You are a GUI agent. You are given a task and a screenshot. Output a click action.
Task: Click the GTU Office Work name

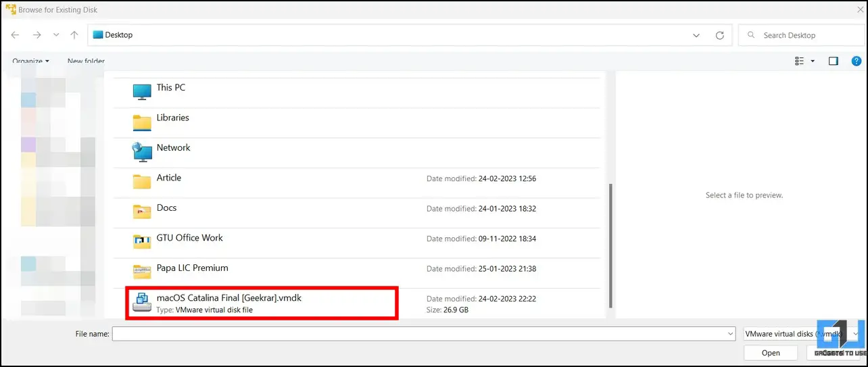(190, 238)
